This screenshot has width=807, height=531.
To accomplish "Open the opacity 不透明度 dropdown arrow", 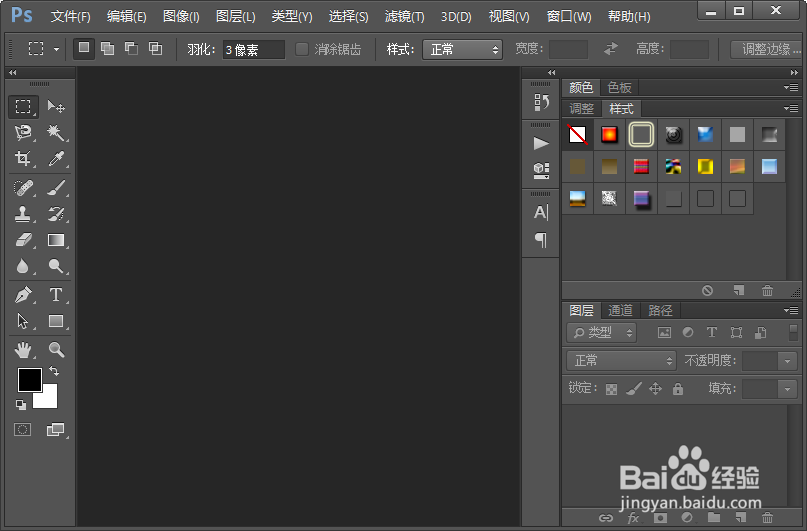I will [x=787, y=361].
